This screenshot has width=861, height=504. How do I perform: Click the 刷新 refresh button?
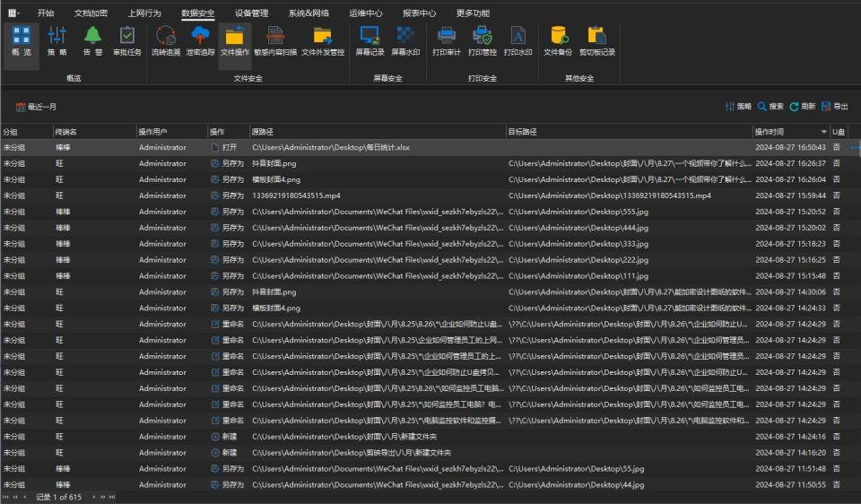[x=802, y=107]
